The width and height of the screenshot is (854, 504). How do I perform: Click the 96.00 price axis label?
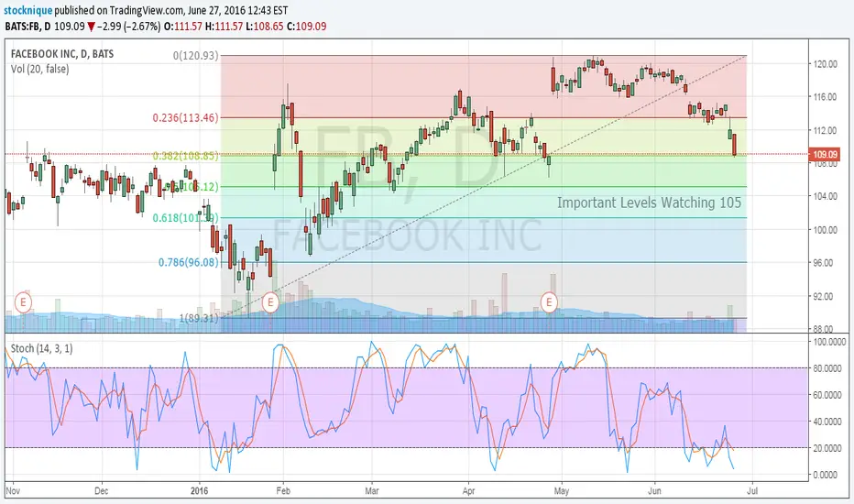[x=825, y=263]
